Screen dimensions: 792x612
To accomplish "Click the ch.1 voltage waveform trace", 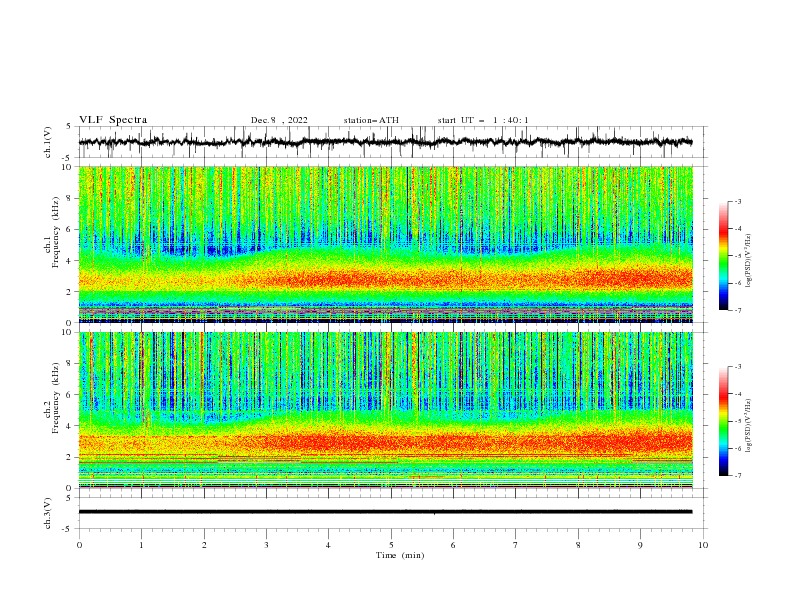I will point(385,142).
